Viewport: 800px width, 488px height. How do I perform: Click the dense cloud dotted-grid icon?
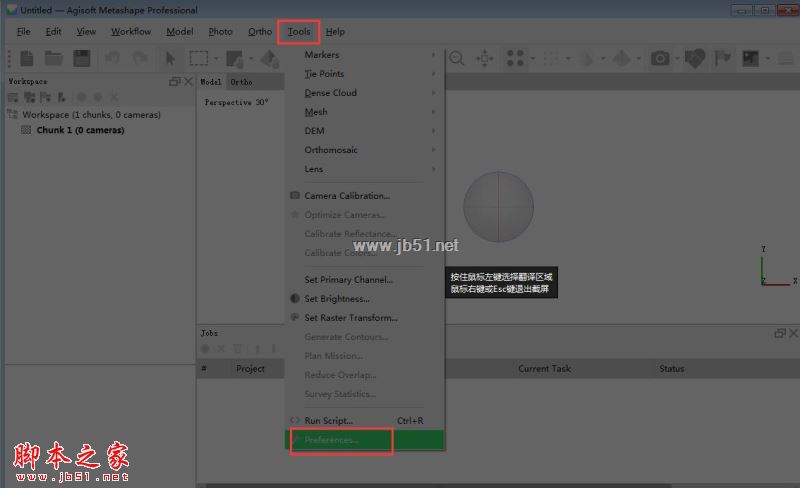[551, 58]
